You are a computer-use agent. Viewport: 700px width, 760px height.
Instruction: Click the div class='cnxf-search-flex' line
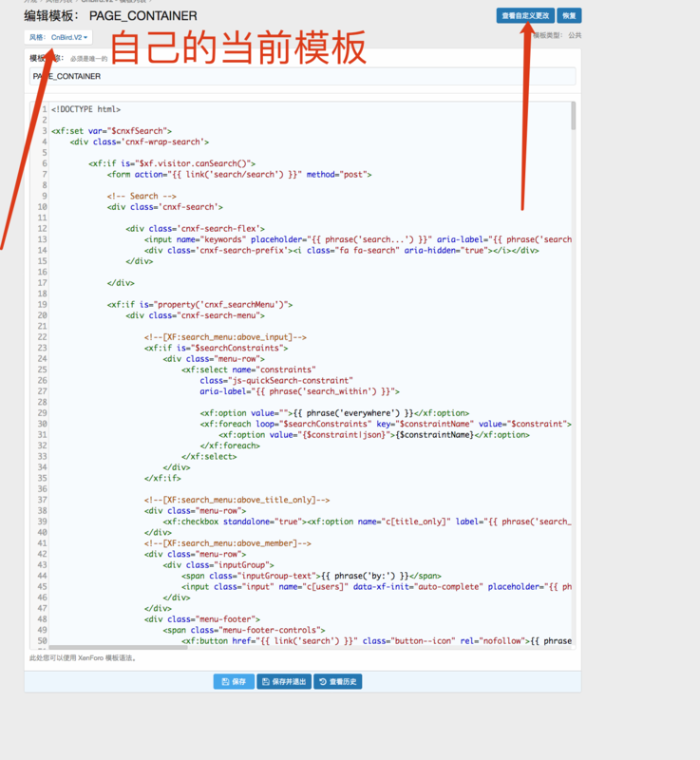pos(195,228)
